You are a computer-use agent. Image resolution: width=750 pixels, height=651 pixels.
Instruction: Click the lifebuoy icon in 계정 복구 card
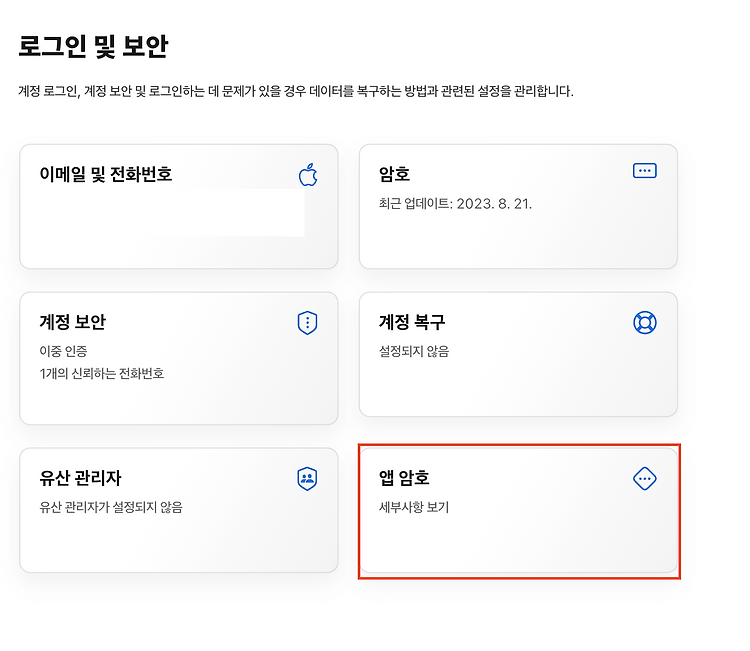click(x=645, y=322)
